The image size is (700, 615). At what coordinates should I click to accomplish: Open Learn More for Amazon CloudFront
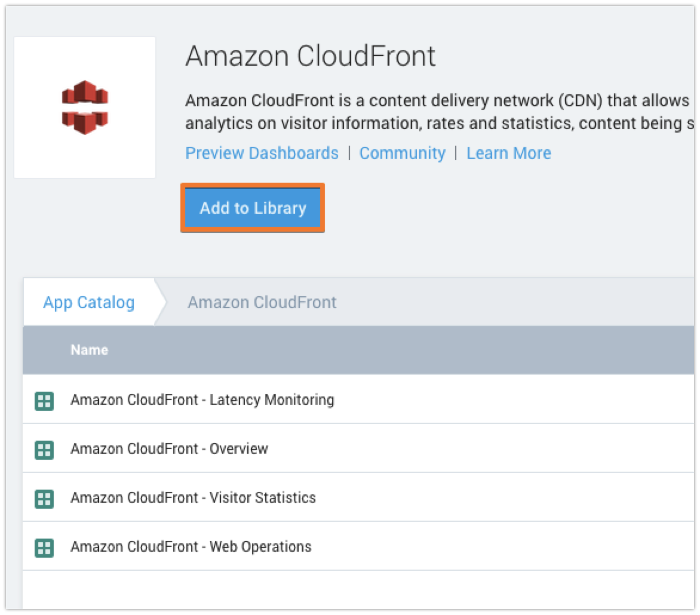point(509,153)
